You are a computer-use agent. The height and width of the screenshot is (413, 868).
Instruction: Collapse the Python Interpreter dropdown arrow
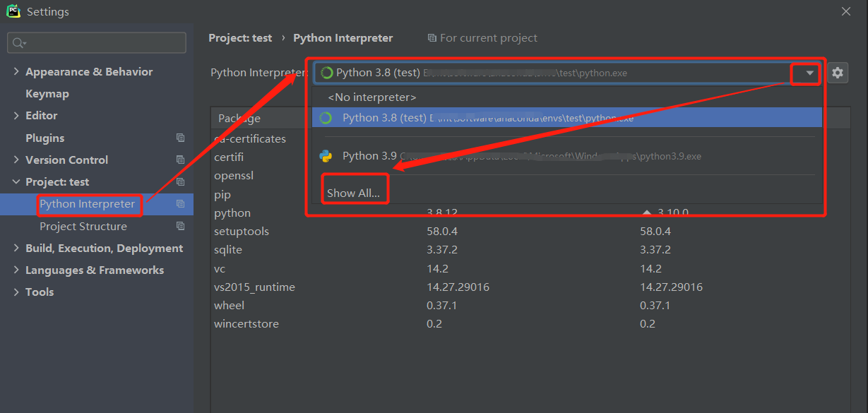[809, 73]
